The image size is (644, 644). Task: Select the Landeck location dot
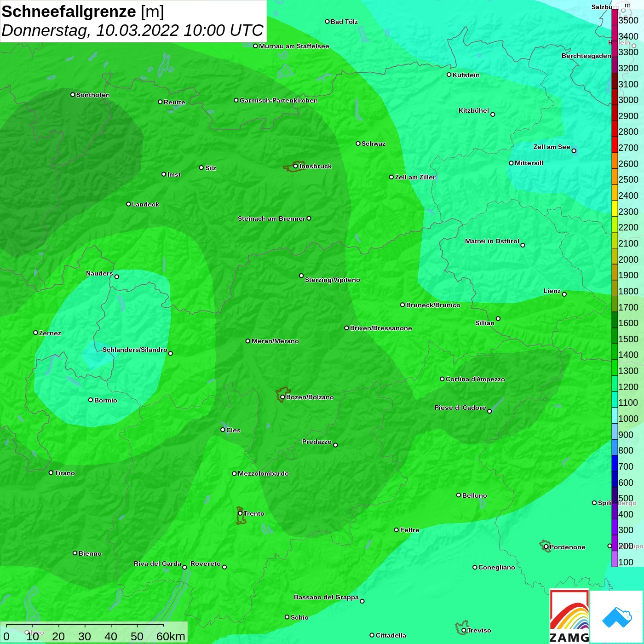click(128, 204)
